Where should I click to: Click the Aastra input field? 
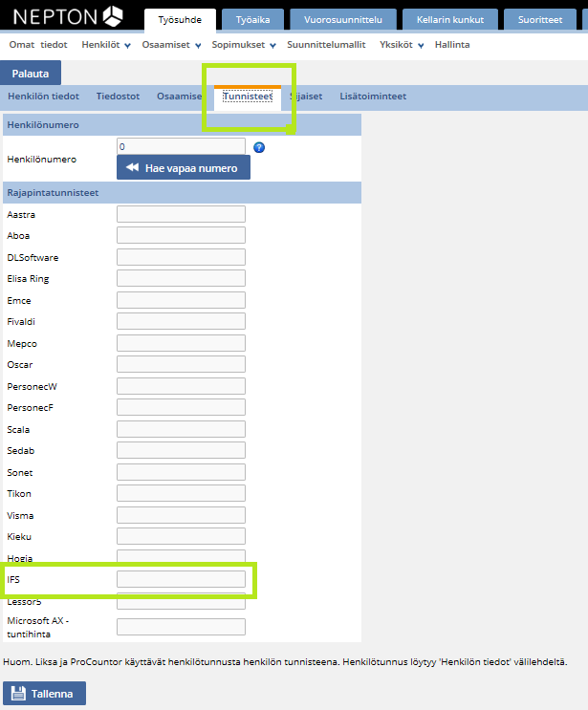(182, 214)
